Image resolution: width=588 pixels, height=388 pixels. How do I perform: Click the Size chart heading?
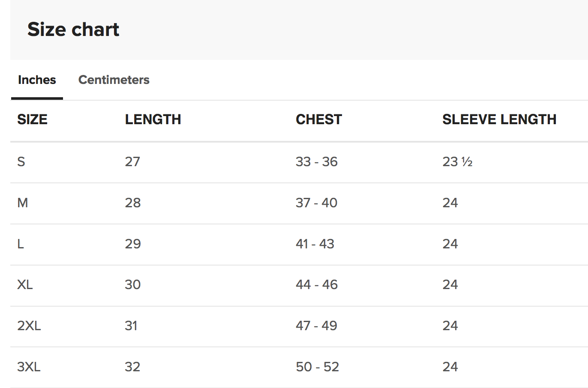(x=73, y=30)
